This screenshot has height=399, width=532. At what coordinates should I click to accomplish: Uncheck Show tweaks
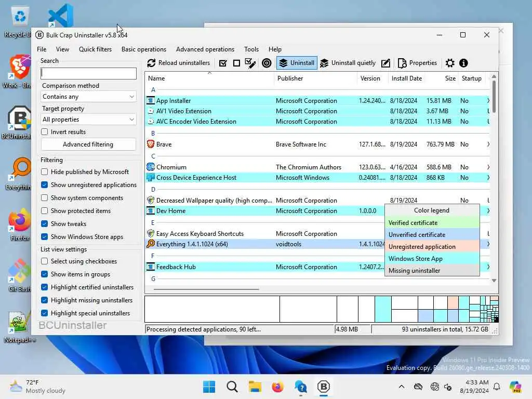45,224
